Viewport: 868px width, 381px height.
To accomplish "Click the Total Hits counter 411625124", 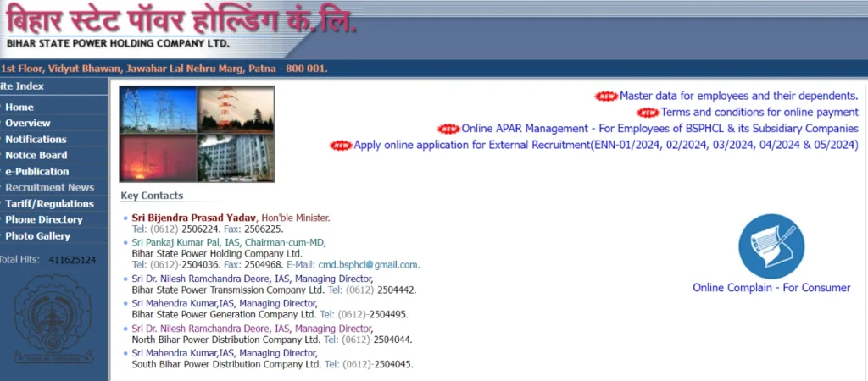I will (x=72, y=260).
